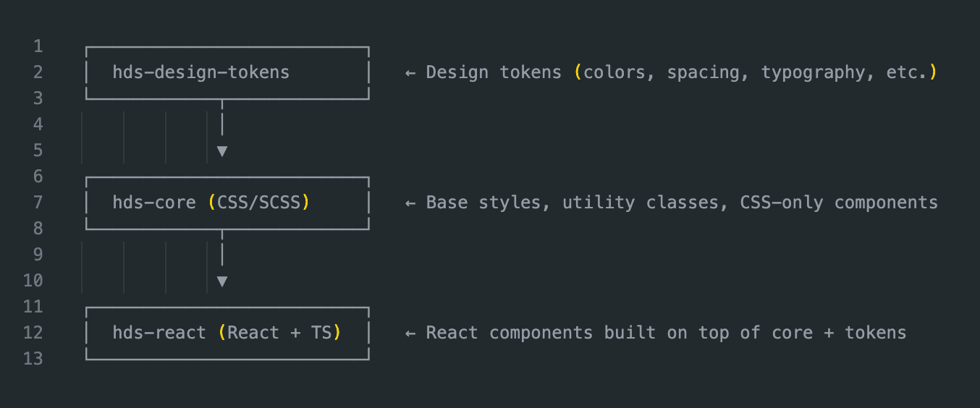Screen dimensions: 980x408
Task: Click line number 10 in the gutter
Action: 33,281
